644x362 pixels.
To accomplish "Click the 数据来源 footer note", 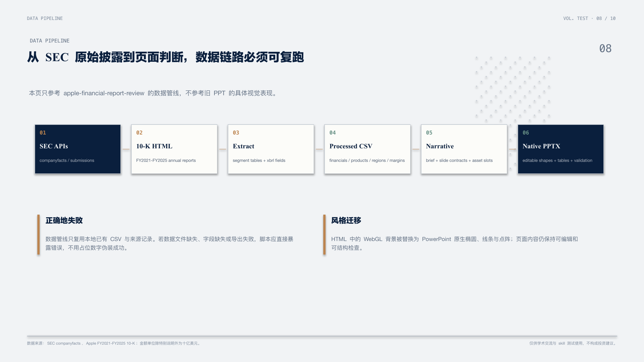I will click(x=114, y=343).
